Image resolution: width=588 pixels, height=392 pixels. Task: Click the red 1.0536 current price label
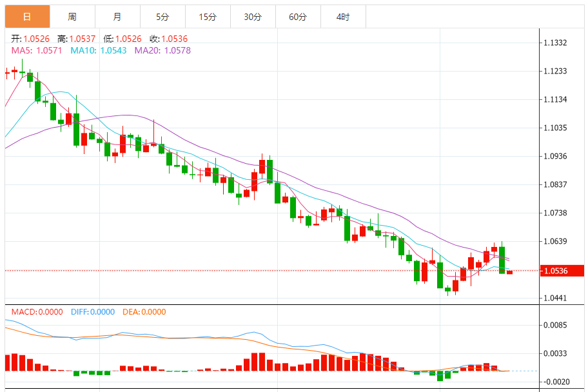tap(562, 271)
